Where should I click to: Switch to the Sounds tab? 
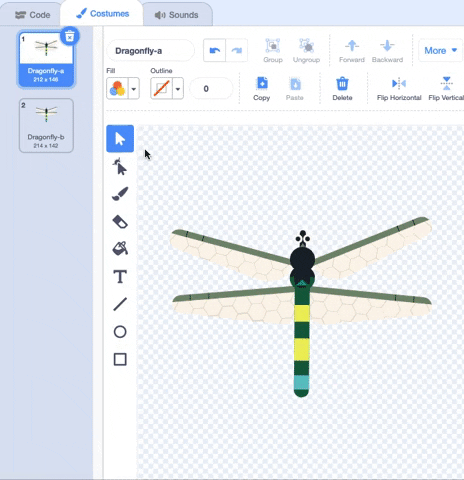pyautogui.click(x=177, y=15)
